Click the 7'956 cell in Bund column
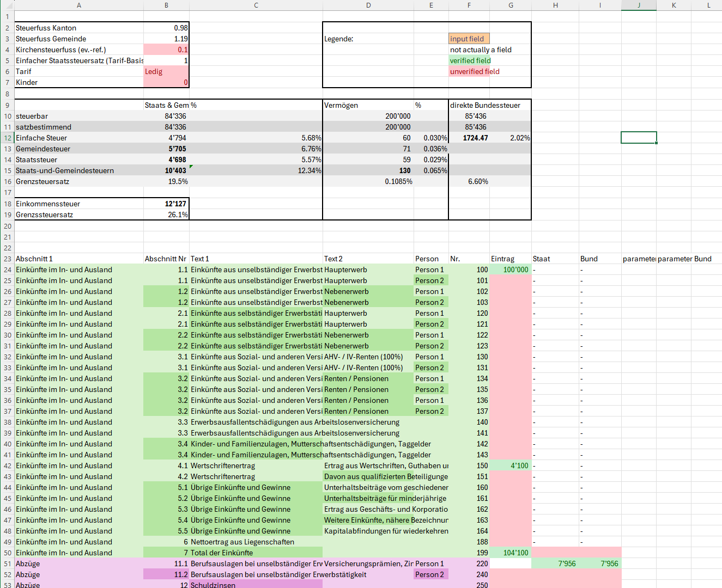The image size is (722, 588). click(x=600, y=563)
